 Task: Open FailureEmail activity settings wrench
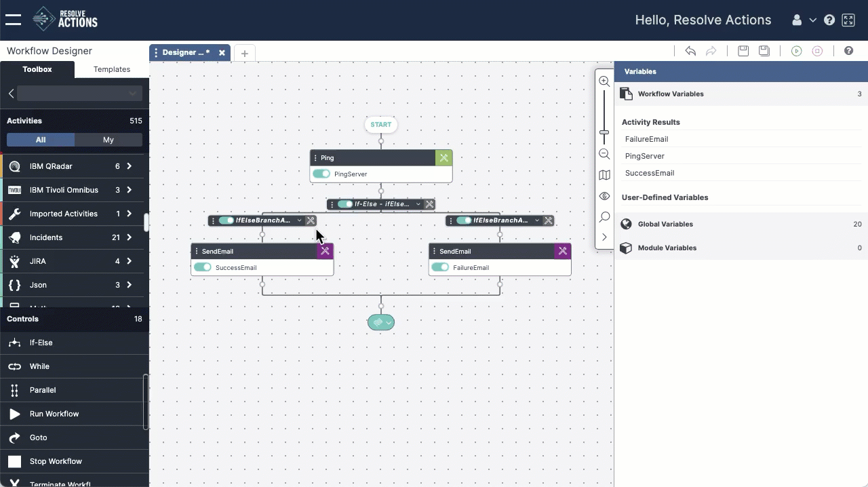pyautogui.click(x=563, y=251)
